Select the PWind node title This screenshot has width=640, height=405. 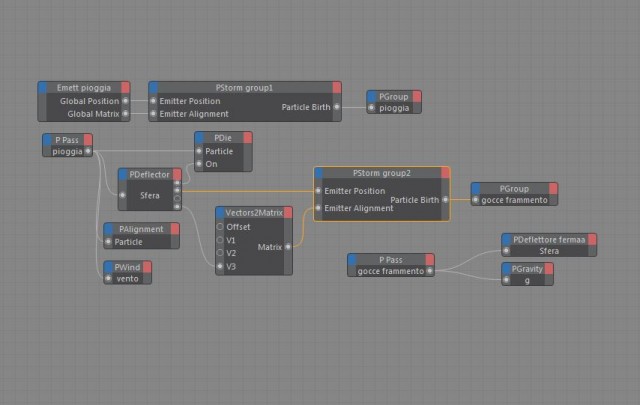click(127, 267)
